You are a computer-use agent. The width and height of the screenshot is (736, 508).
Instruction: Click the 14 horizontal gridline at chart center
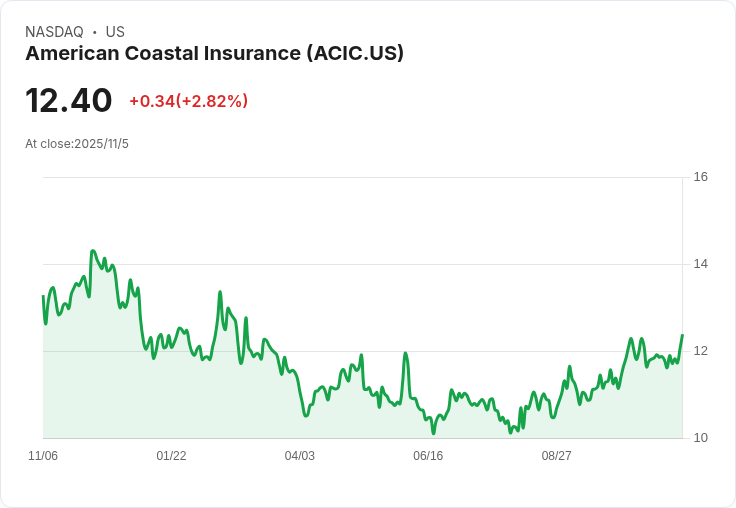coord(362,264)
